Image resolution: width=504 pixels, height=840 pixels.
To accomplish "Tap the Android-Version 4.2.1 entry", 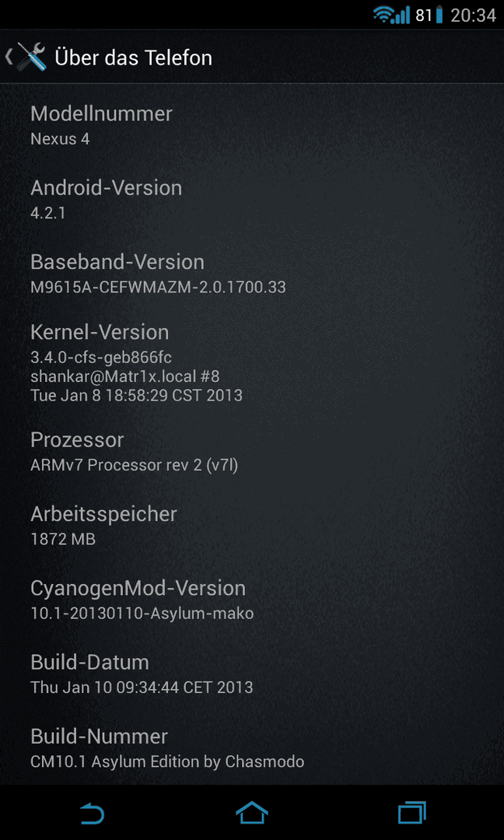I will click(x=252, y=200).
